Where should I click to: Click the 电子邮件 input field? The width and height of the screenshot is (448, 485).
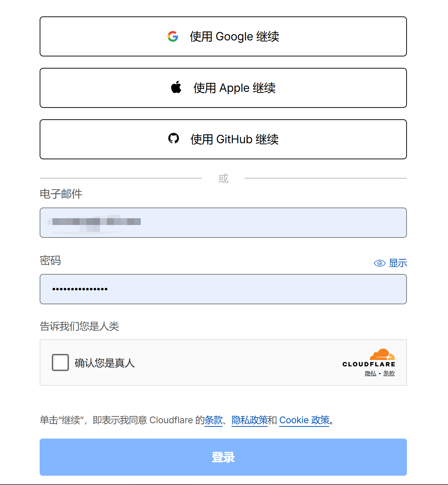point(223,222)
